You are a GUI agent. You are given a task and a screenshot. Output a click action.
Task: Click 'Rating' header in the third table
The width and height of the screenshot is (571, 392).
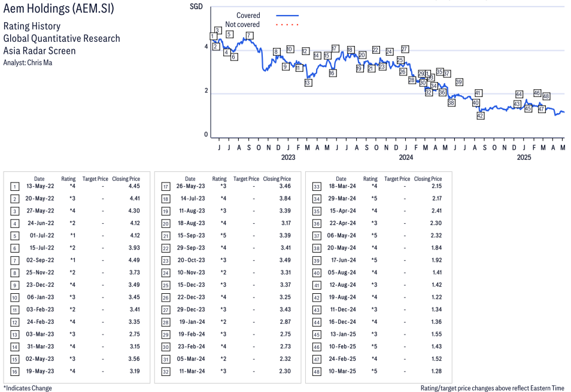pos(370,179)
